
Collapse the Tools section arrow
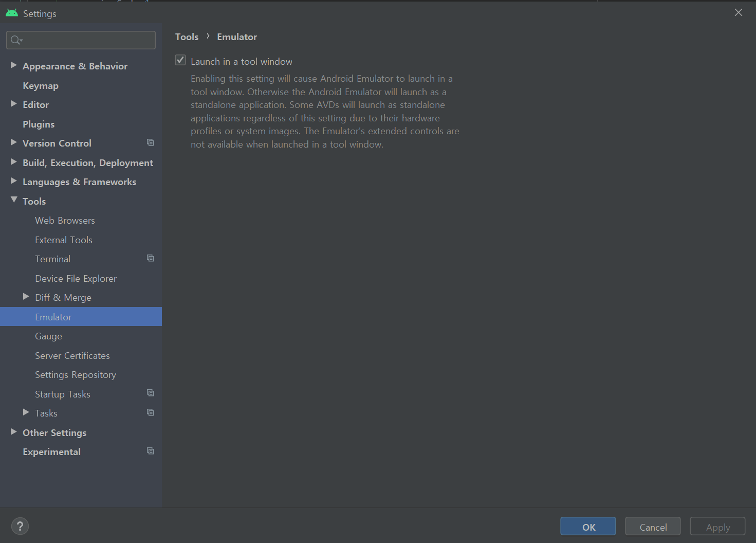(14, 200)
